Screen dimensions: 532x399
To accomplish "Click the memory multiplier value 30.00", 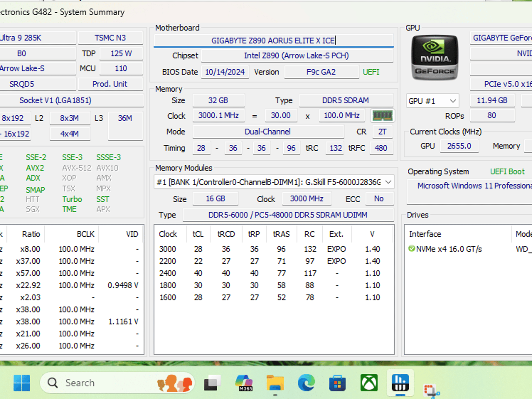I will (x=281, y=115).
